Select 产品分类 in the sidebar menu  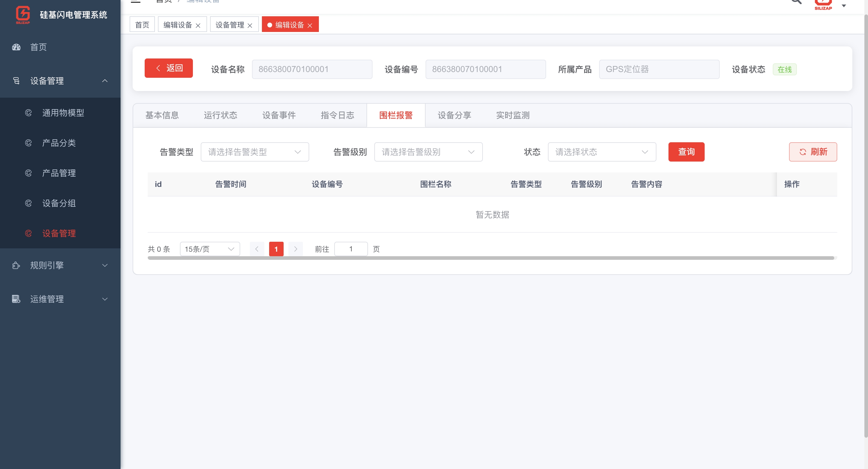click(x=59, y=143)
